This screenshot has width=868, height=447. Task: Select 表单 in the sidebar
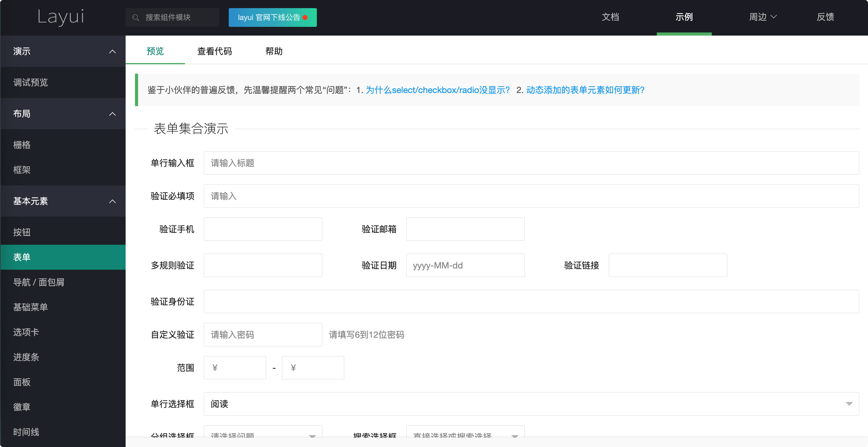(63, 257)
